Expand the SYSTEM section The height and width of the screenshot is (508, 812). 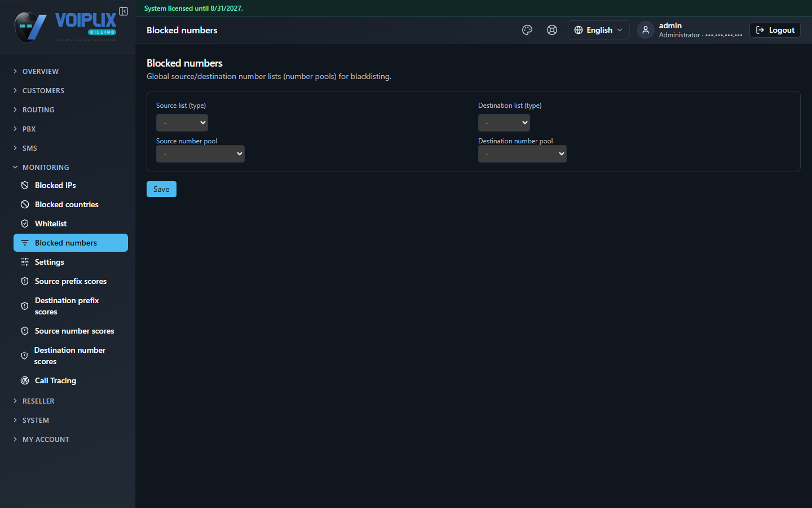coord(68,420)
